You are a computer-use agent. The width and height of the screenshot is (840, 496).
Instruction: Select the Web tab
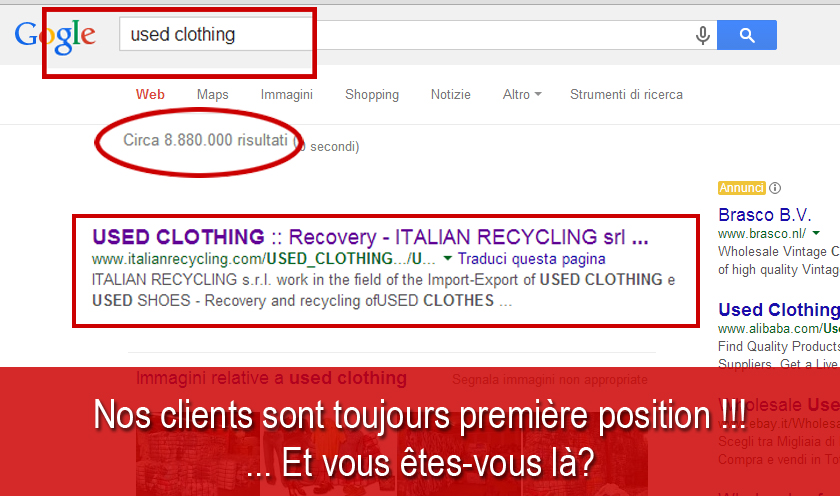point(150,95)
